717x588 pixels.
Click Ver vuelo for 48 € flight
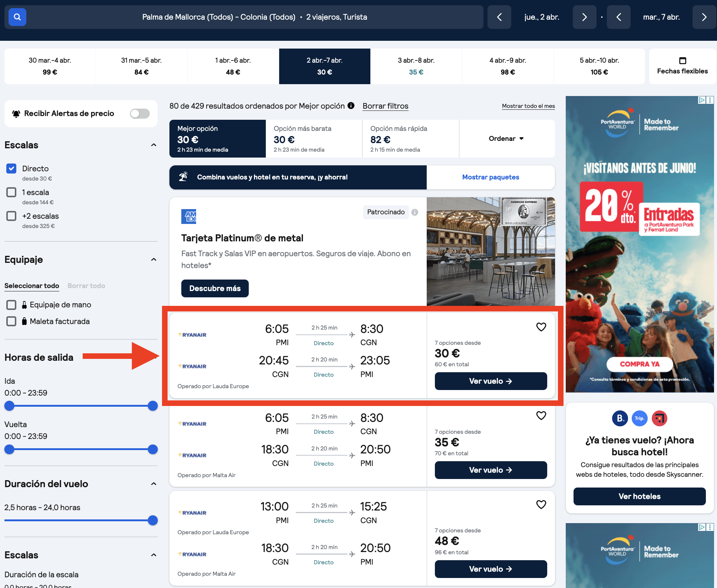point(491,569)
